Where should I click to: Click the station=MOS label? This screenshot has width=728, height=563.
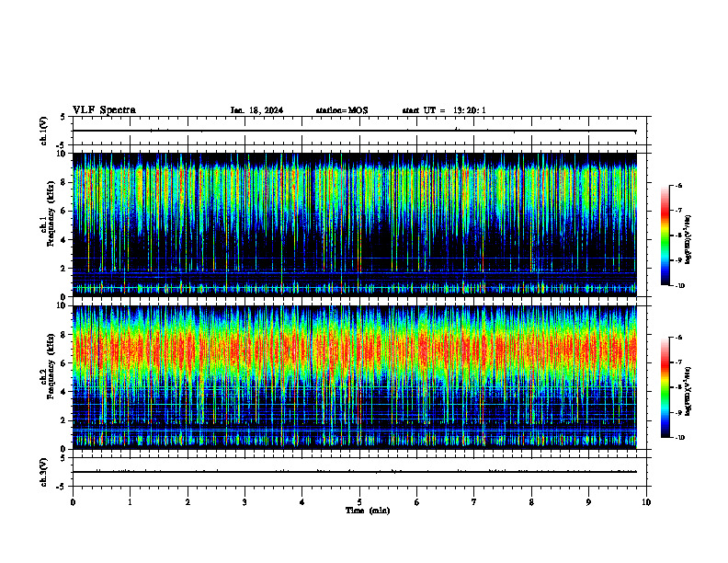(342, 110)
